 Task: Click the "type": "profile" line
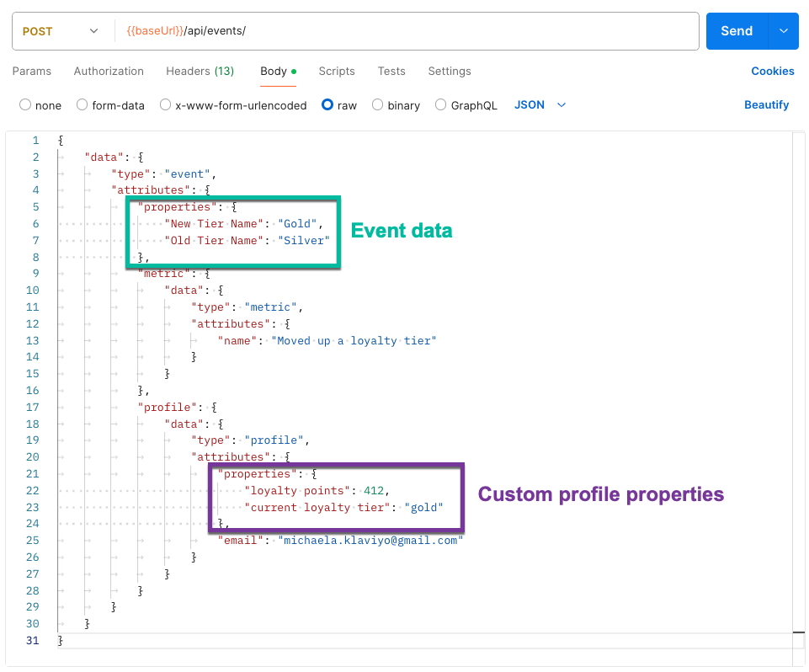(x=250, y=440)
